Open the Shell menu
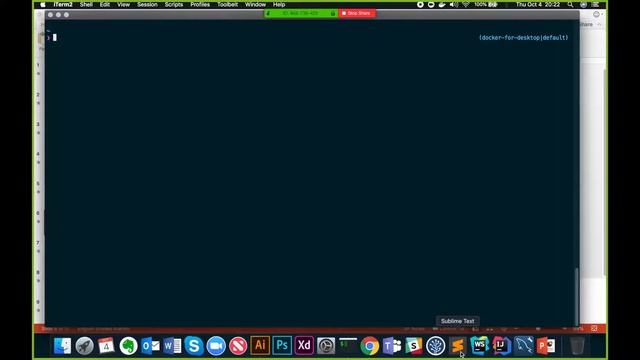The height and width of the screenshot is (360, 640). pyautogui.click(x=86, y=4)
